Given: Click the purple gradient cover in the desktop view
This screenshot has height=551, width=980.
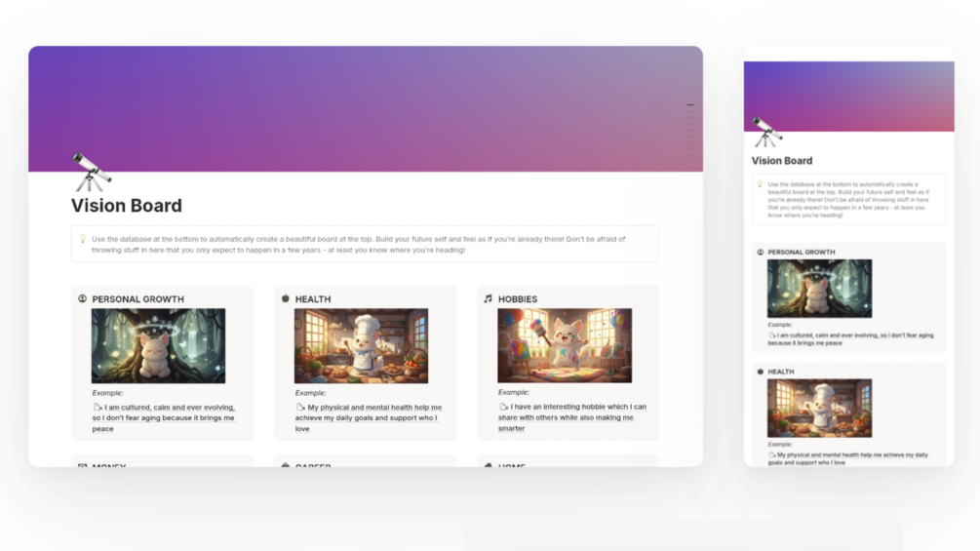Looking at the screenshot, I should click(x=366, y=108).
